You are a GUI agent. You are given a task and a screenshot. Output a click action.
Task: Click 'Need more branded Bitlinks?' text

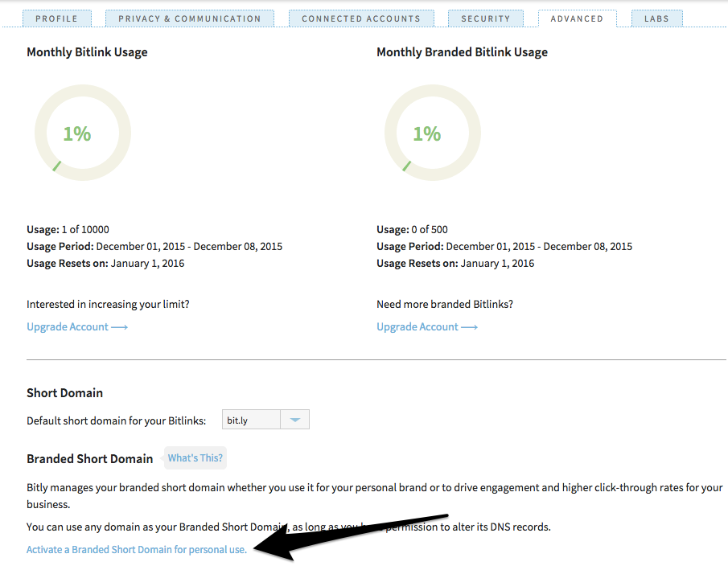click(x=445, y=305)
